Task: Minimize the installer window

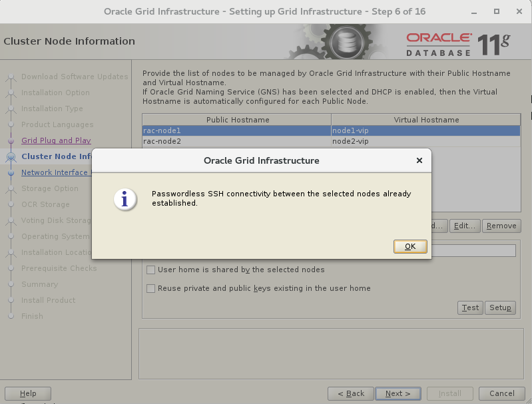Action: pos(474,12)
